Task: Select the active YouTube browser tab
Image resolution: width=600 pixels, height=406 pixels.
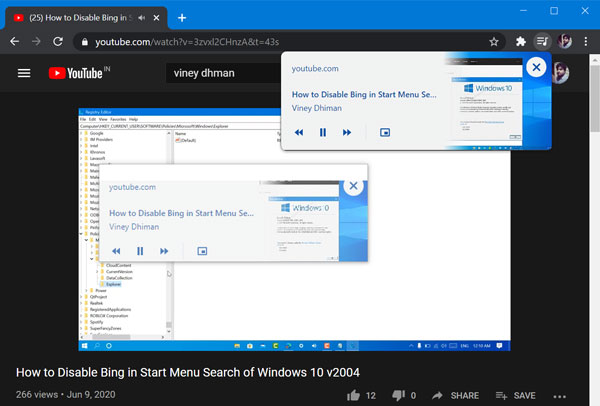Action: 86,18
